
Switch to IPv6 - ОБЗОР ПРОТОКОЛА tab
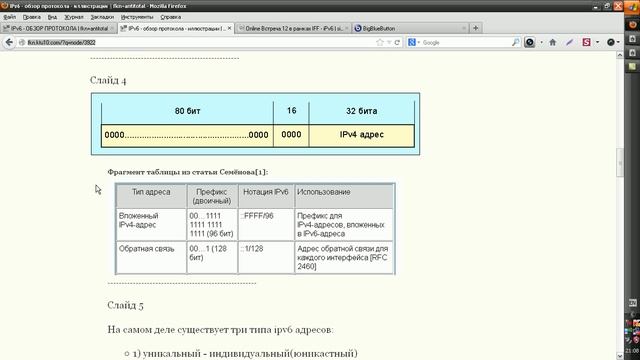pos(59,28)
